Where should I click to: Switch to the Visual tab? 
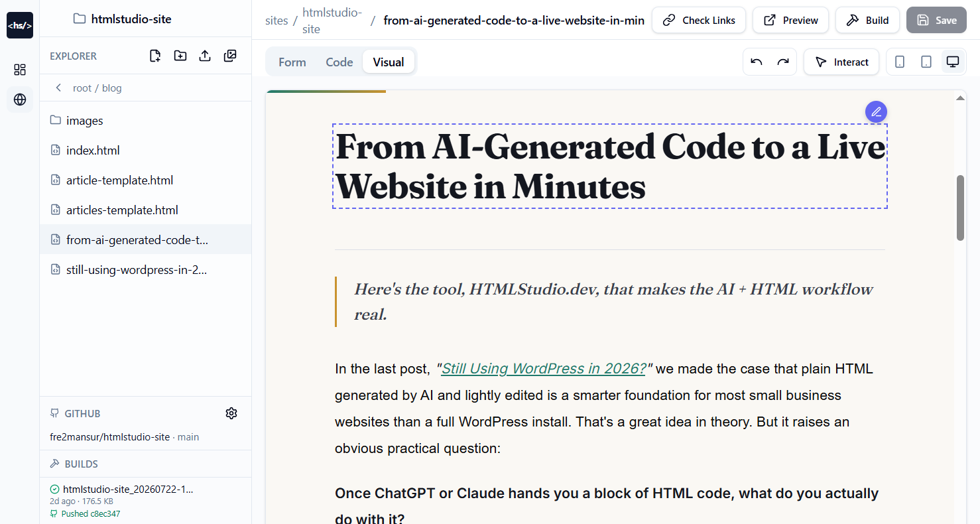[x=389, y=62]
